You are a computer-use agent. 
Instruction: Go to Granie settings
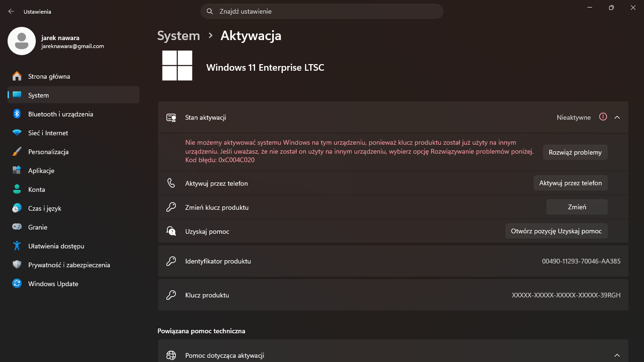pyautogui.click(x=74, y=227)
